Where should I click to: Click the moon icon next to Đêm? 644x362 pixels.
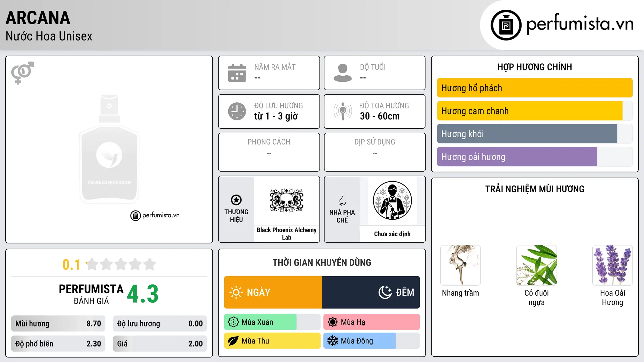point(385,292)
